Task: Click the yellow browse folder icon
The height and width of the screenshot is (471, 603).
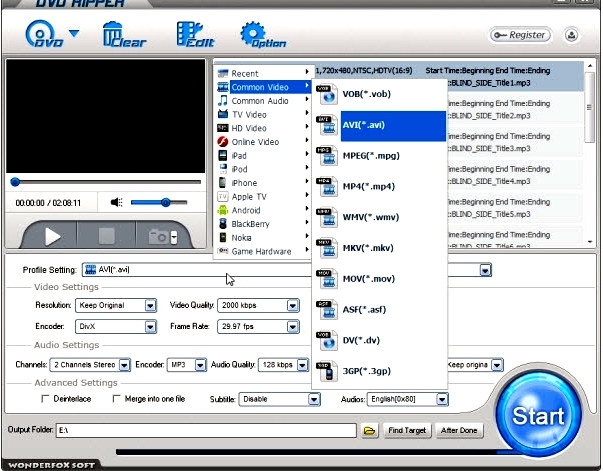Action: pos(370,430)
